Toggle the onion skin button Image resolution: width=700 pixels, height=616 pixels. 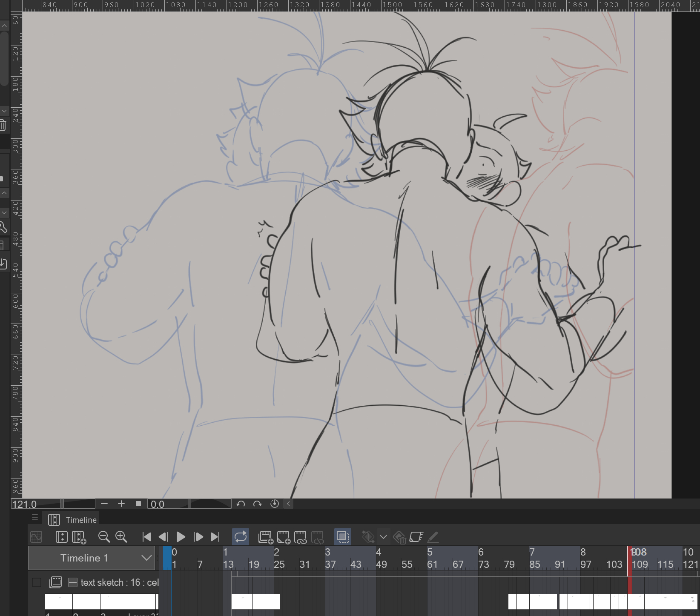pos(343,537)
